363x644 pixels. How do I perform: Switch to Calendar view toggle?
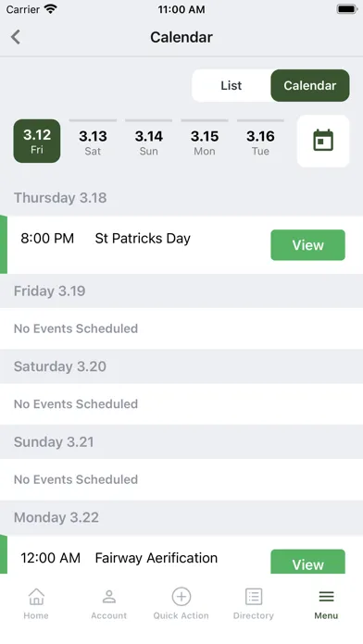click(x=310, y=85)
